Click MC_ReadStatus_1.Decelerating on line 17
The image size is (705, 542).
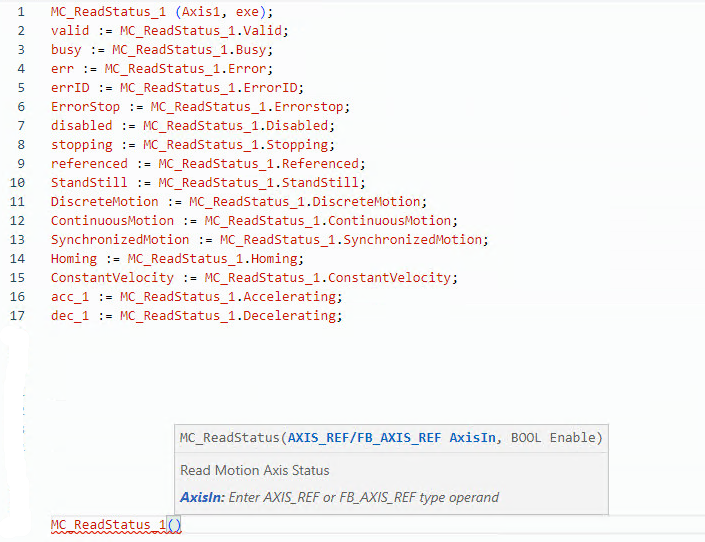[230, 316]
